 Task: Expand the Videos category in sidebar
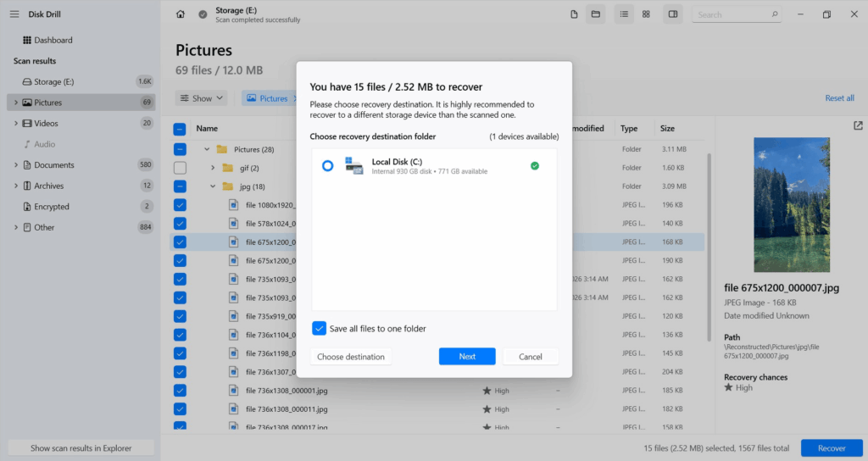15,124
